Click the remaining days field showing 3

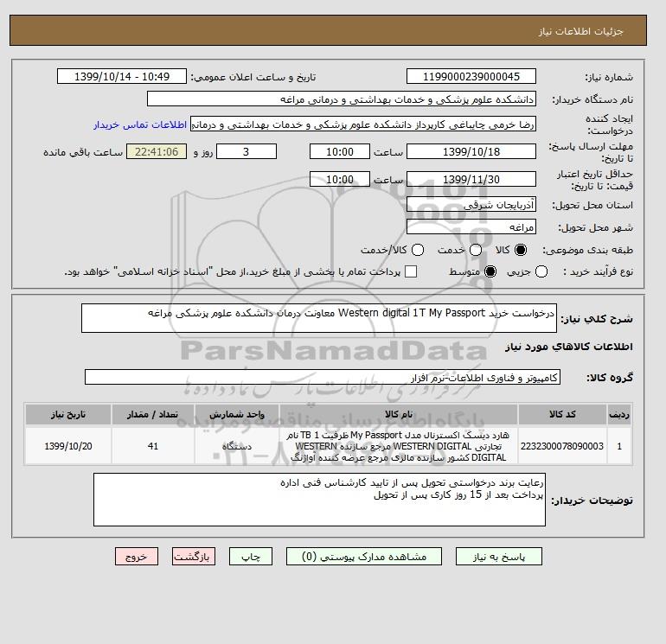247,151
